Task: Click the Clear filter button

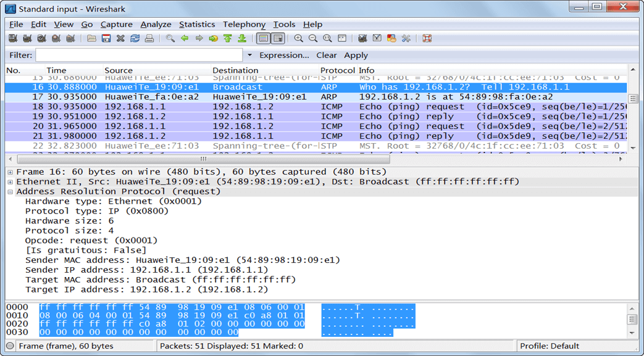Action: point(327,55)
